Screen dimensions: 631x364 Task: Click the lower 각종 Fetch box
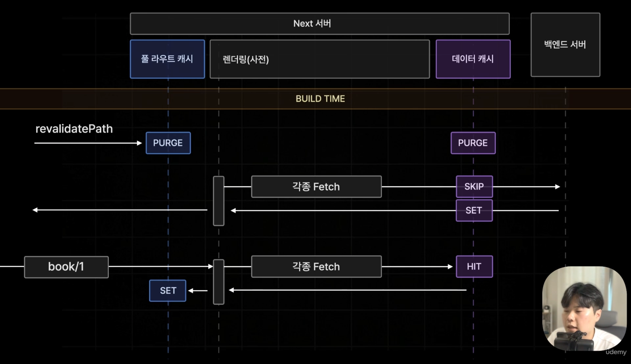click(316, 266)
